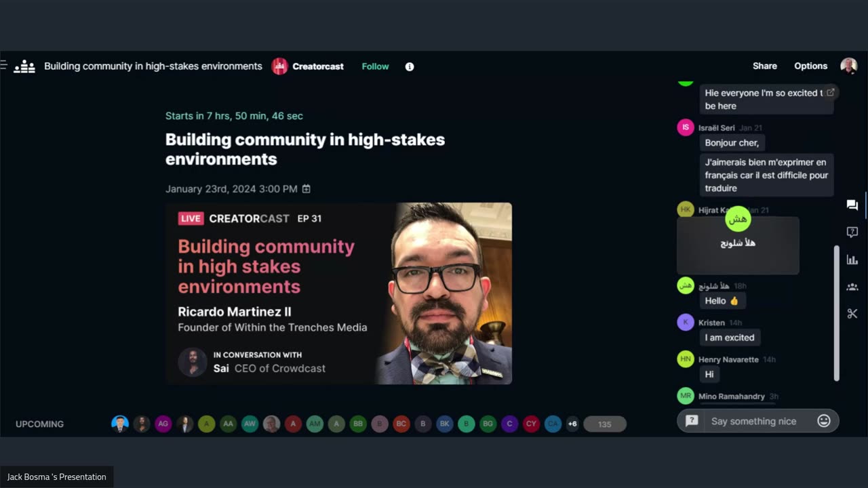Click the 135 attendee count pill
This screenshot has width=868, height=488.
[605, 424]
